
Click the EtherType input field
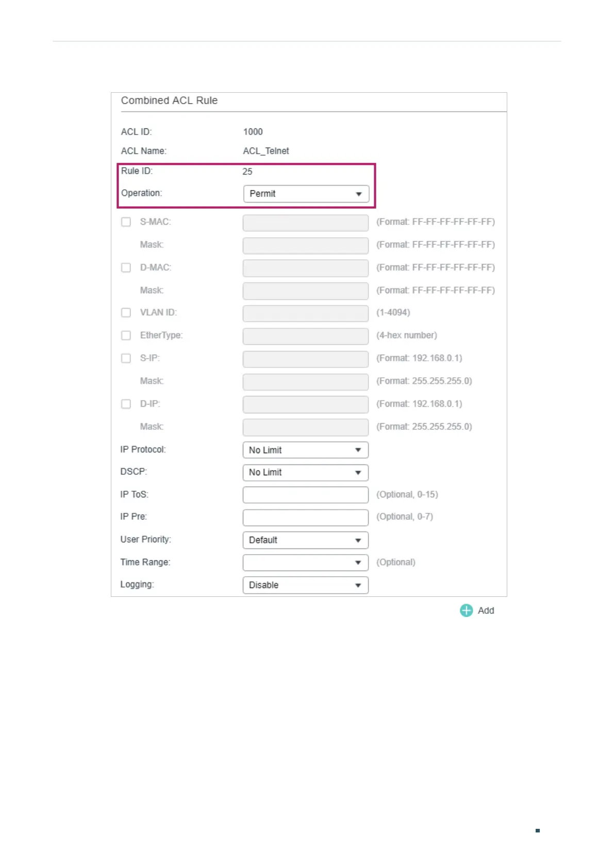[306, 336]
